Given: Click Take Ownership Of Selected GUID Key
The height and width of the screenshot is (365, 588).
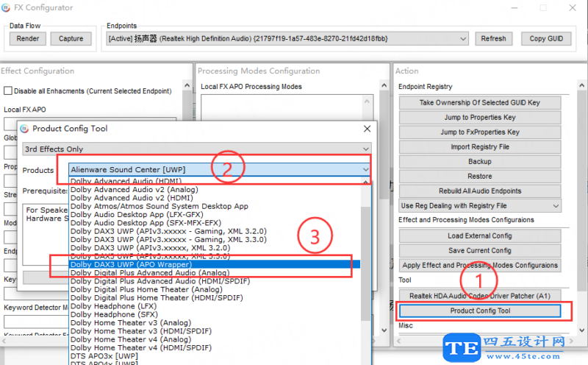Looking at the screenshot, I should click(480, 103).
